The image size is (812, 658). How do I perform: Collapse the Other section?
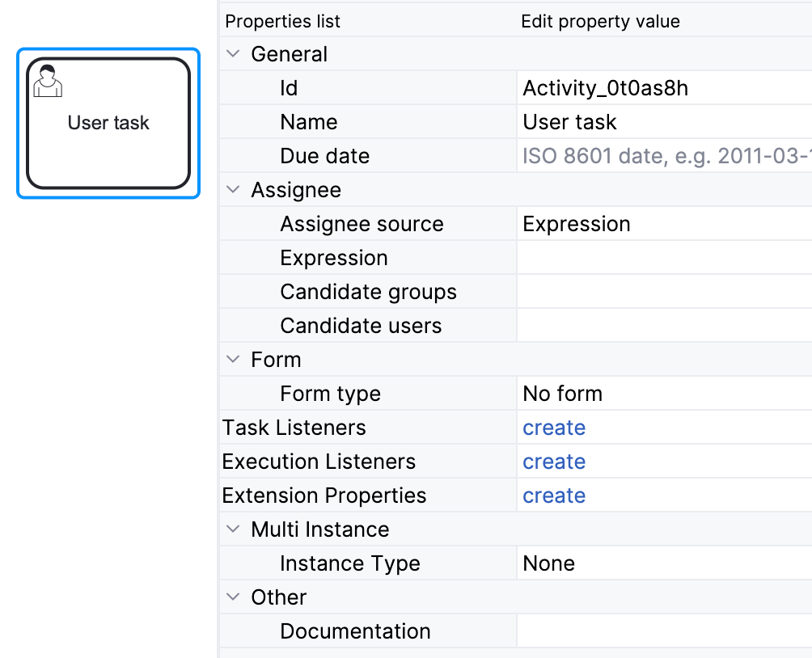(x=234, y=597)
